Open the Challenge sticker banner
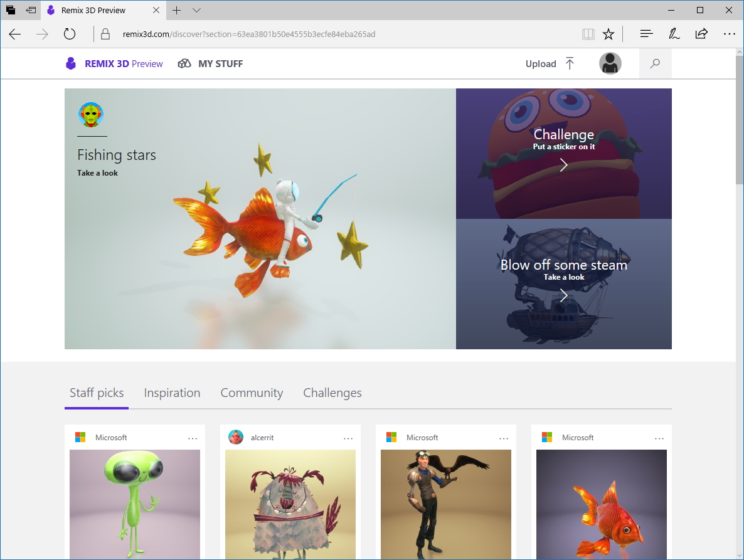Image resolution: width=744 pixels, height=560 pixels. pos(564,154)
